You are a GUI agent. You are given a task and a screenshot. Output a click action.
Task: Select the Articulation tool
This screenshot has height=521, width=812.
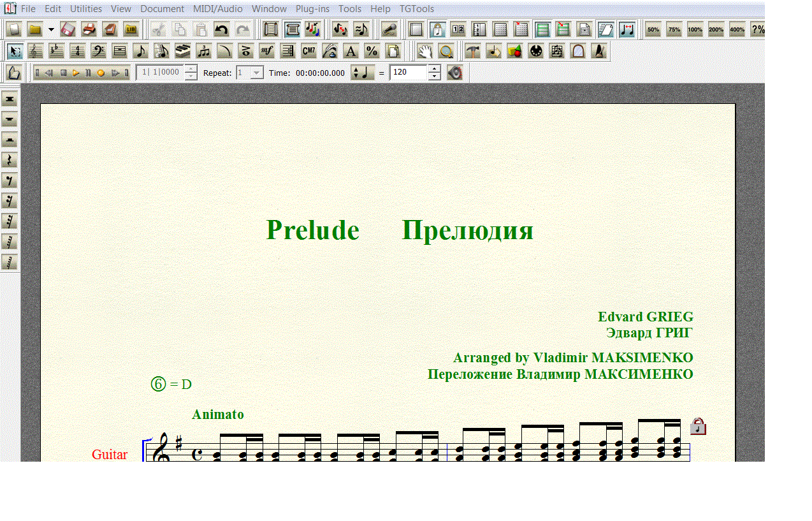246,51
